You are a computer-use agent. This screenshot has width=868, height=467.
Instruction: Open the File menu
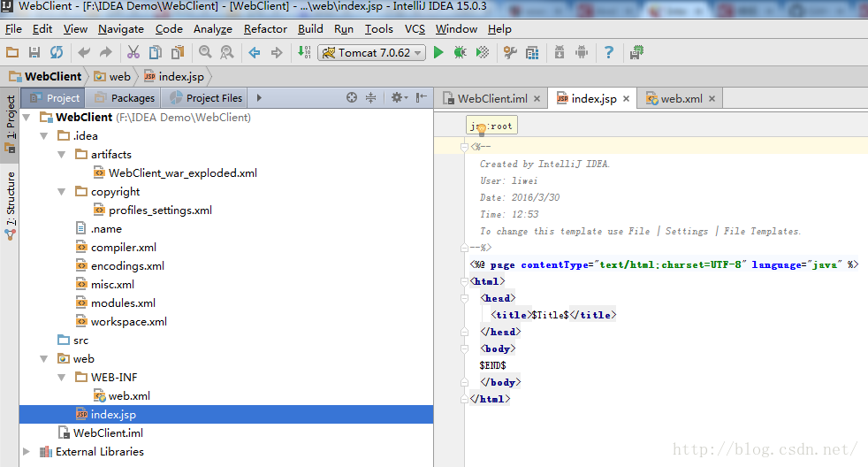pos(13,29)
